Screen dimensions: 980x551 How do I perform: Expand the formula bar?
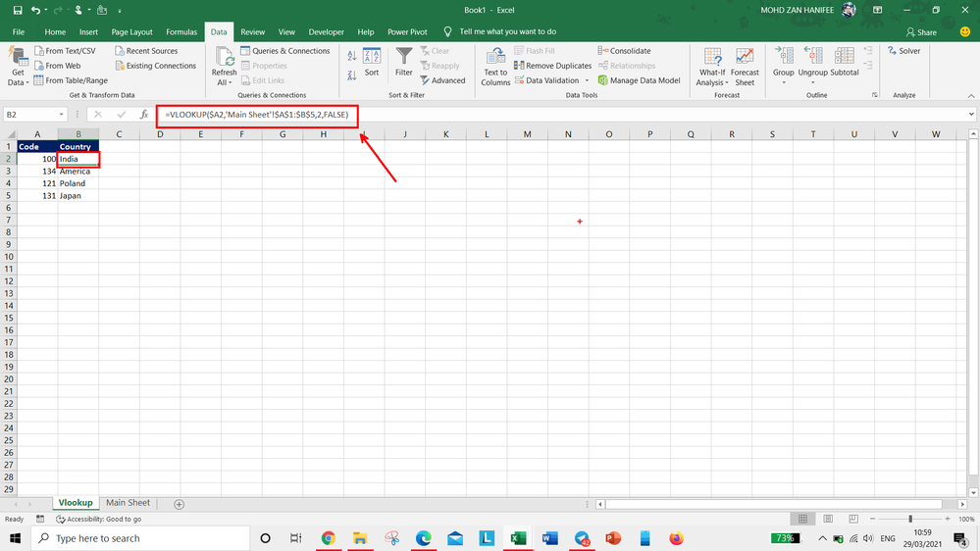click(971, 115)
